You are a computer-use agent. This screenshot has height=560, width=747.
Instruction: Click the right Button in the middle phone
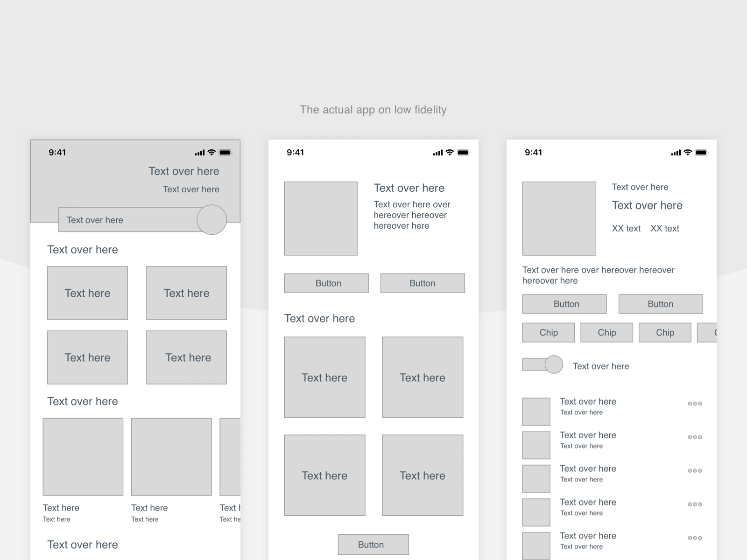pos(423,283)
